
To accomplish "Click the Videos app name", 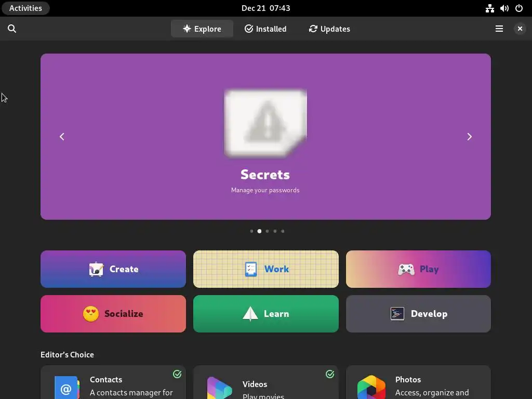I will (255, 384).
